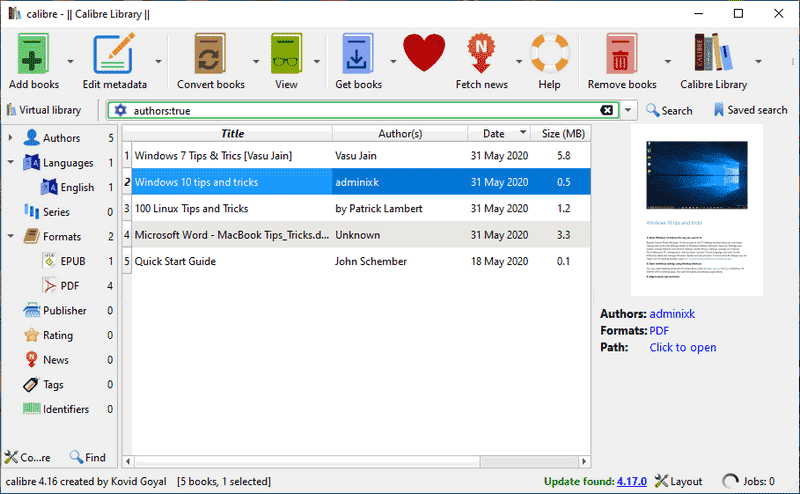Click the 4.17.0 update link
This screenshot has height=494, width=800.
[x=632, y=481]
